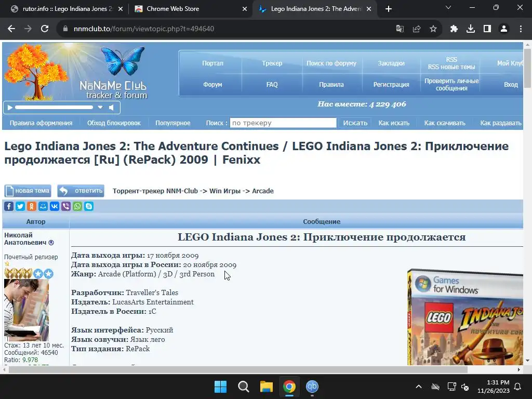Bookmark this page with star icon

coord(433,29)
